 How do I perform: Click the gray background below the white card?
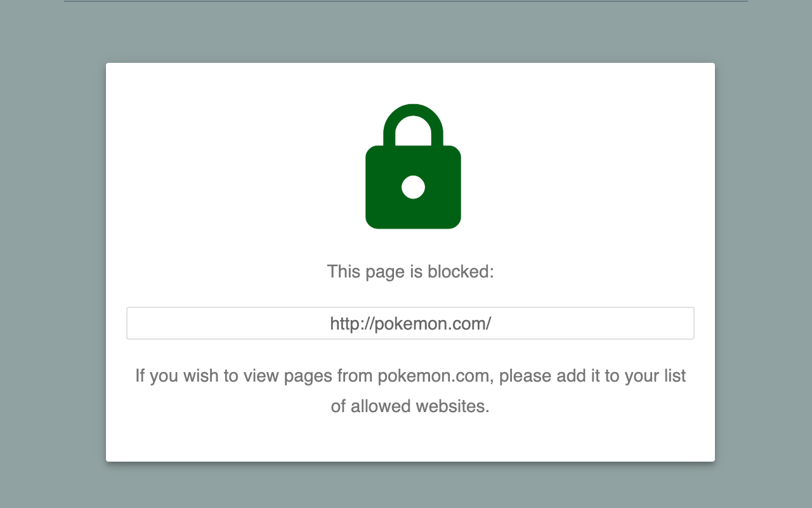pos(406,486)
